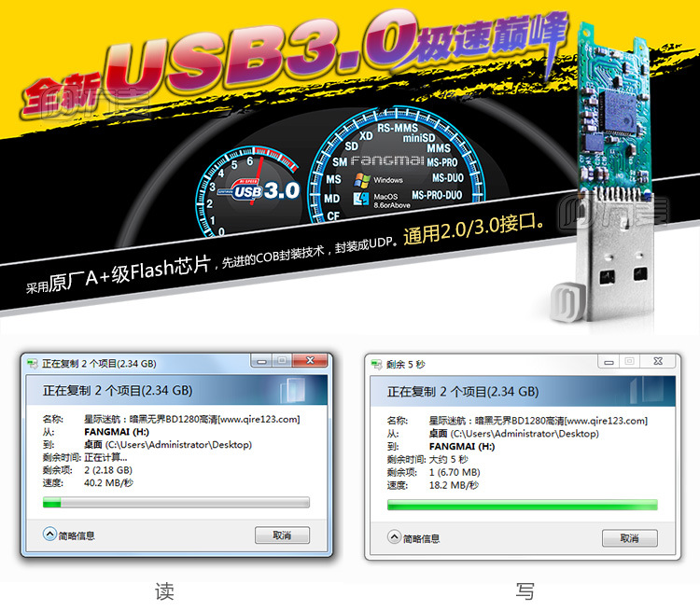Click the MacOS Finder icon in the gauge

click(360, 199)
